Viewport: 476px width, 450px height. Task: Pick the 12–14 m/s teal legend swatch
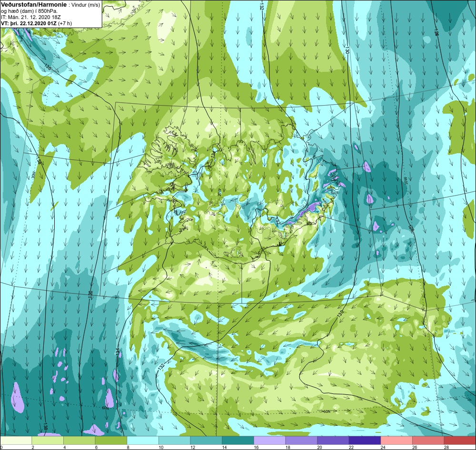(x=206, y=440)
